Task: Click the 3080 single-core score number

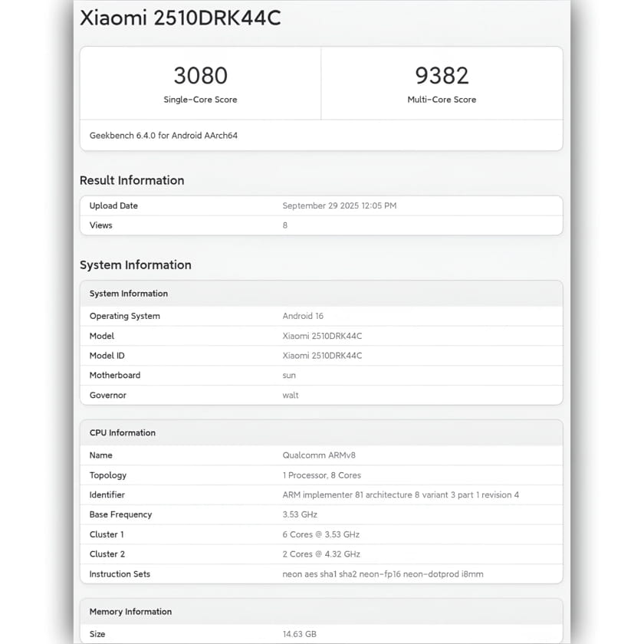Action: click(200, 76)
